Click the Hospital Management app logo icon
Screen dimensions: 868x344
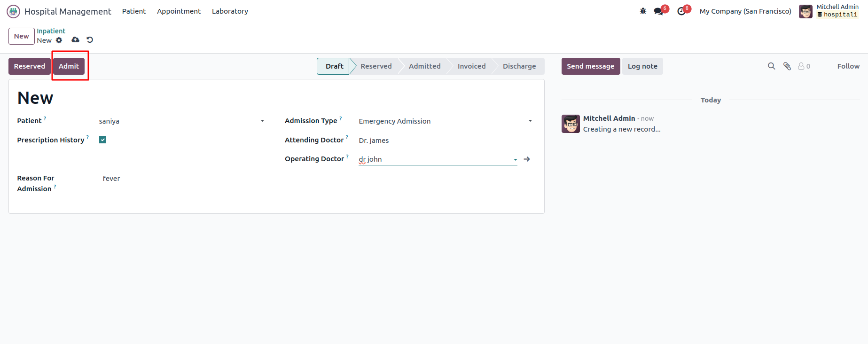(13, 11)
